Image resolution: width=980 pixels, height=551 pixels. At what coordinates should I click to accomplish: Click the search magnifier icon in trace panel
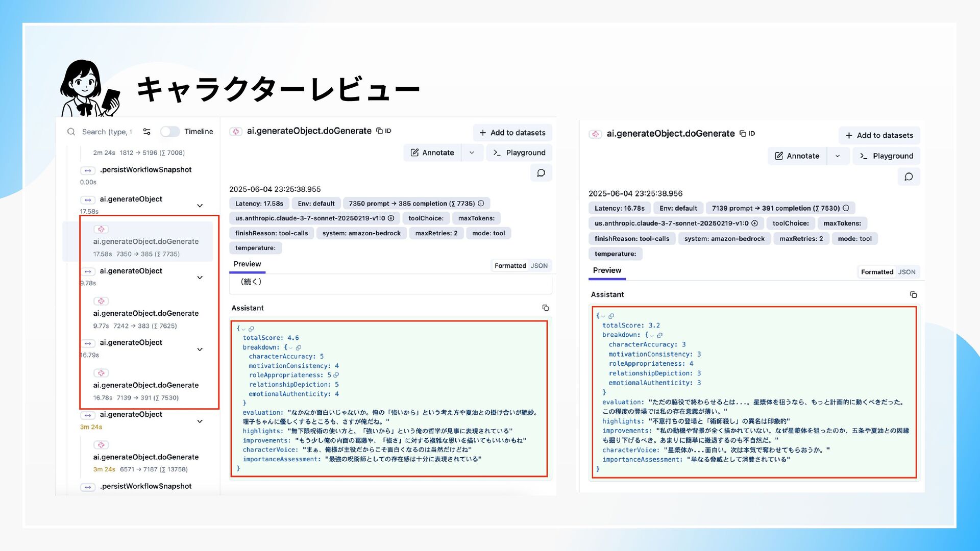[x=71, y=132]
